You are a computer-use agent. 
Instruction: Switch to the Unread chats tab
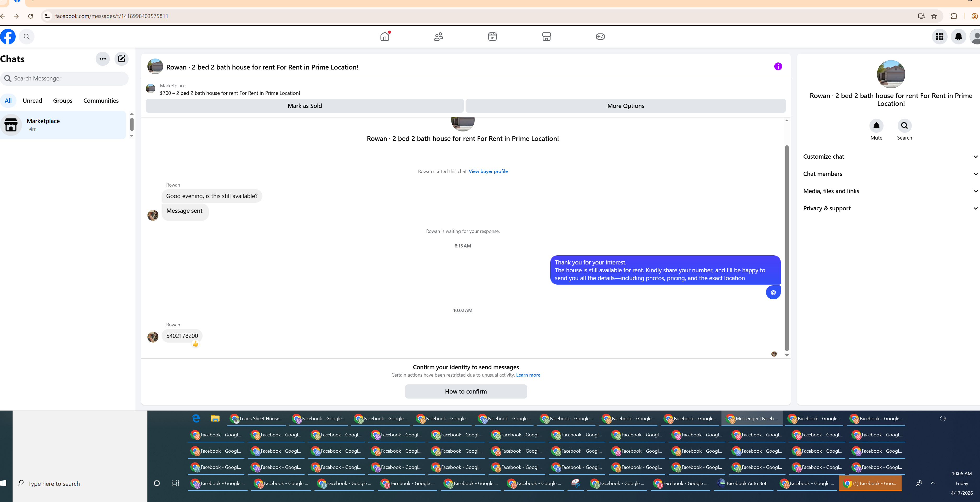(32, 100)
